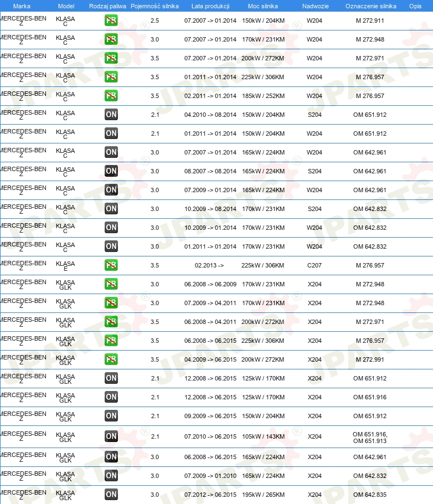Click the Opis column header
This screenshot has width=433, height=504.
click(415, 6)
